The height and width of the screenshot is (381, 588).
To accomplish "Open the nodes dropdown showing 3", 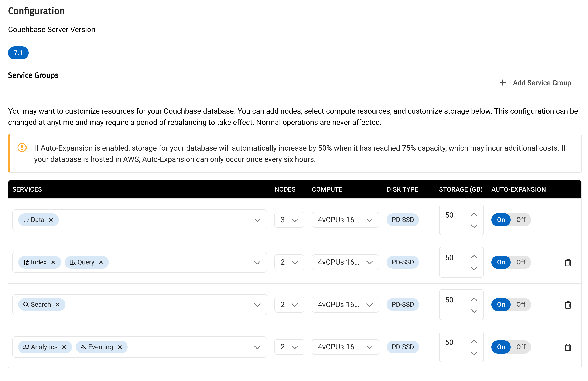I will pos(289,220).
